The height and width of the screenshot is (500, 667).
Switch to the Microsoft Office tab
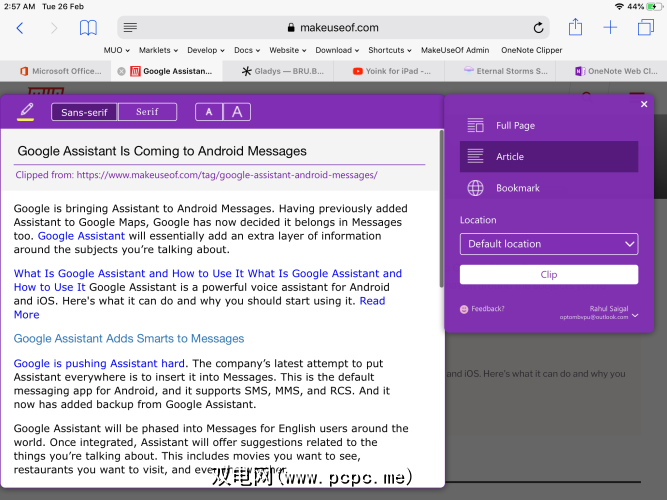click(x=60, y=71)
